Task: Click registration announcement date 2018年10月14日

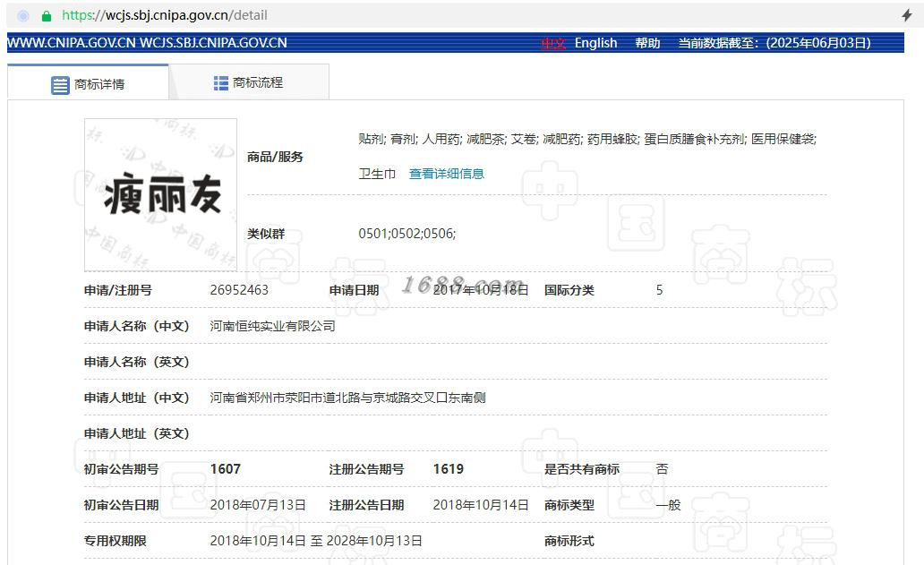Action: coord(480,505)
